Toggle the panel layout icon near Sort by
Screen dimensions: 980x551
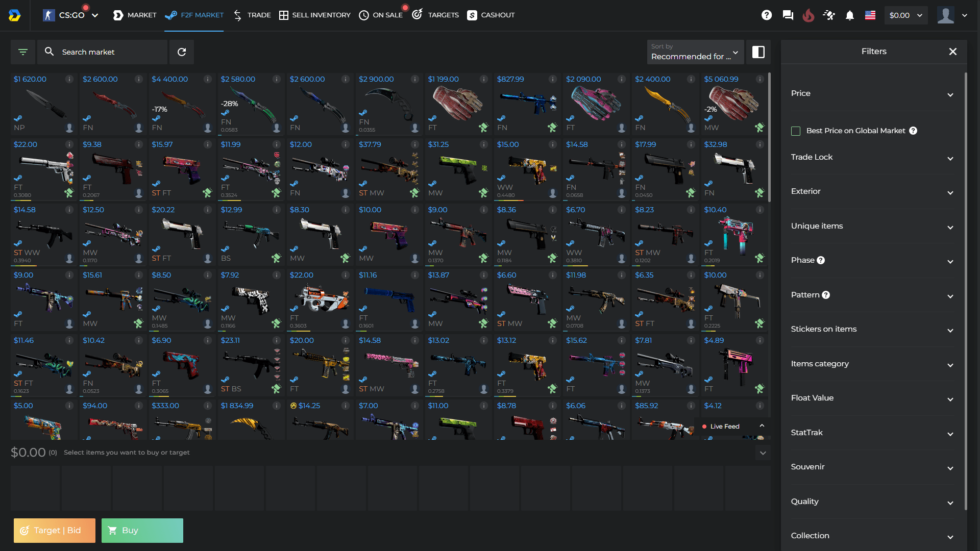(759, 52)
